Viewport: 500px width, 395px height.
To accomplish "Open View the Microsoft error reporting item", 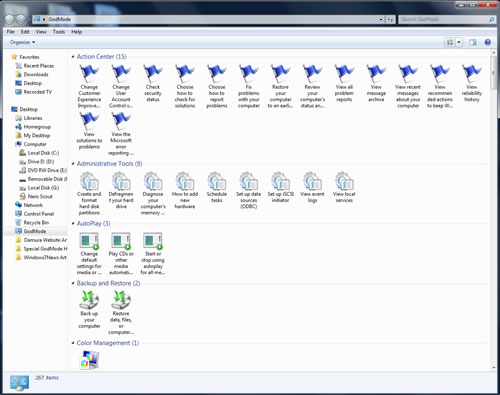I will point(121,134).
